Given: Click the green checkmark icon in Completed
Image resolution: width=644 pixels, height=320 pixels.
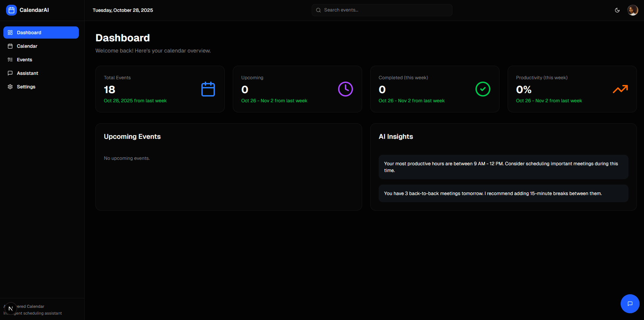Looking at the screenshot, I should (483, 89).
